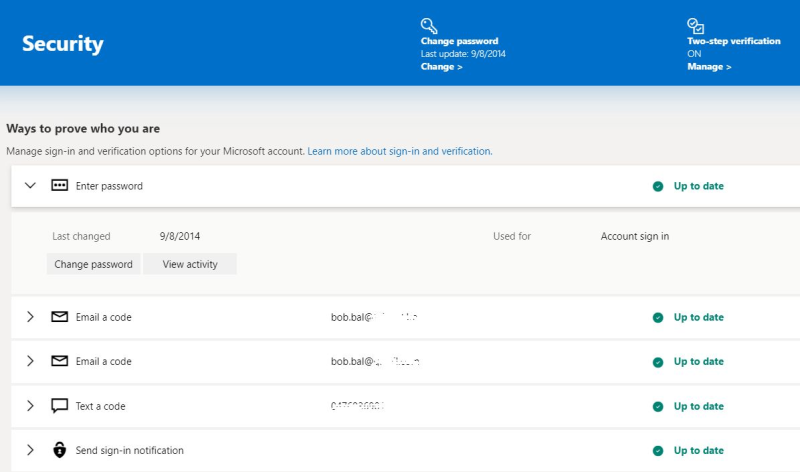This screenshot has height=472, width=800.
Task: Click the Two-step verification checklist icon
Action: (x=695, y=26)
